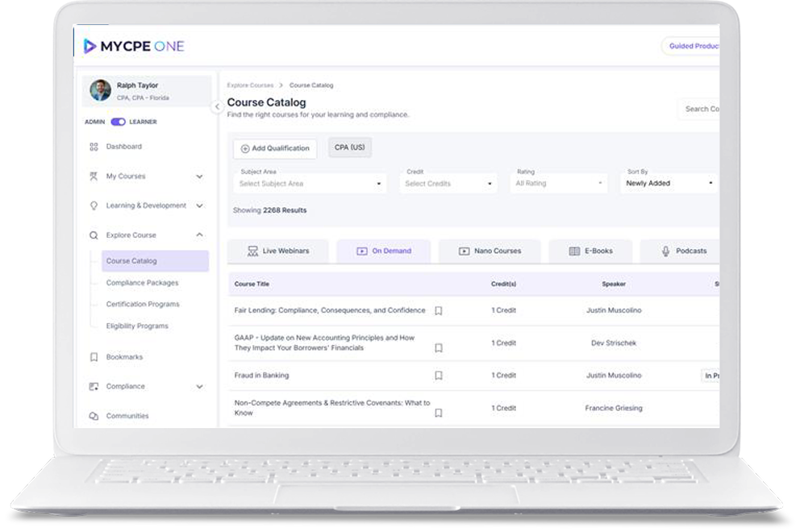Click the Search Courses field

(699, 109)
